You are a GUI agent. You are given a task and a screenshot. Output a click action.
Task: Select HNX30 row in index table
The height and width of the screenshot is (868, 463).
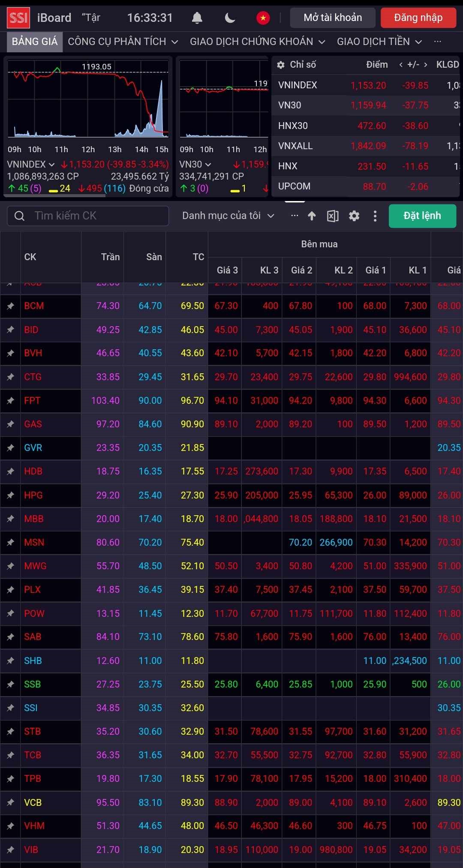(x=366, y=126)
